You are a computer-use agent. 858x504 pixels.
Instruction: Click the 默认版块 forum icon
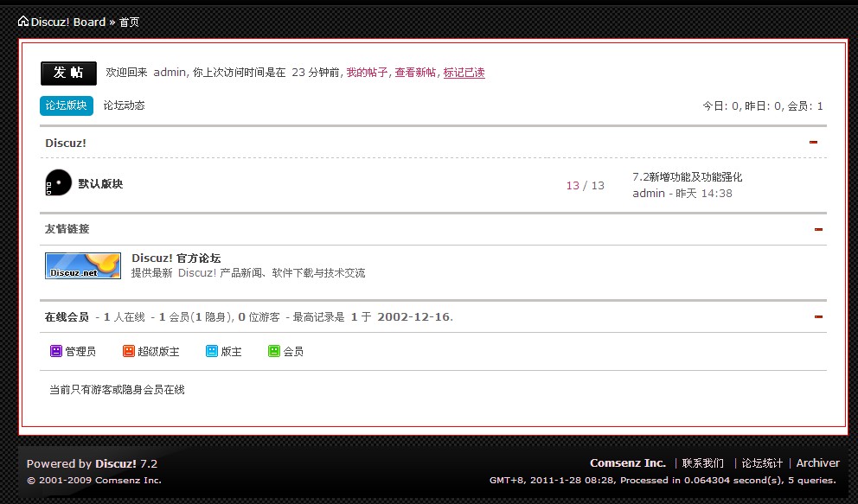pyautogui.click(x=59, y=182)
